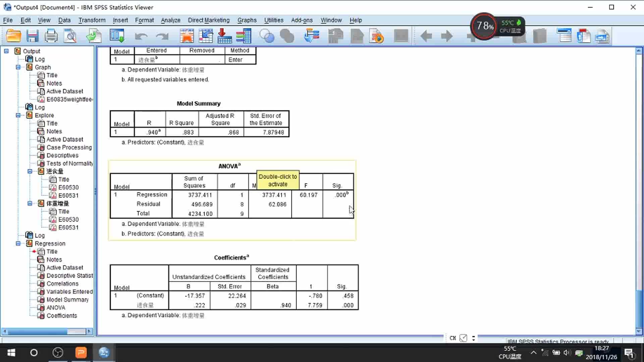644x362 pixels.
Task: Collapse the Regression outline branch
Action: [x=18, y=244]
